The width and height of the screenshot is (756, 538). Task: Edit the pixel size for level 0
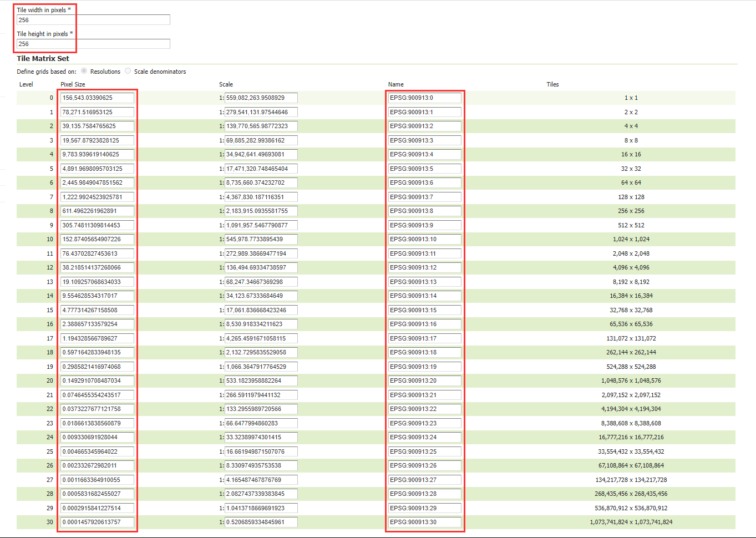pyautogui.click(x=97, y=98)
